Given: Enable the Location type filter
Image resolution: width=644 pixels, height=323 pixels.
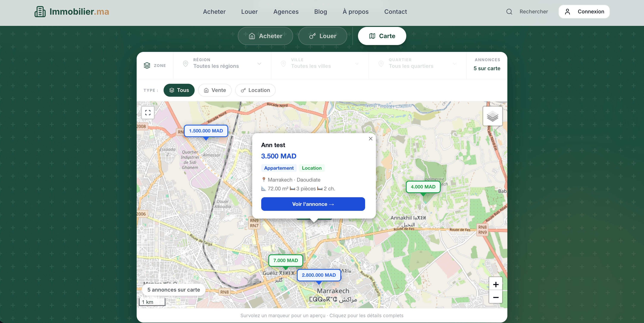Looking at the screenshot, I should 255,90.
